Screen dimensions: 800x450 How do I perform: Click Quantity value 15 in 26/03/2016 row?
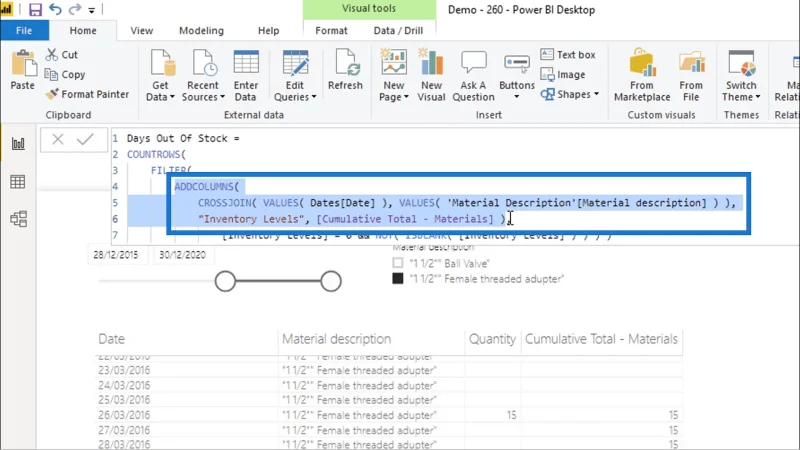pos(512,415)
